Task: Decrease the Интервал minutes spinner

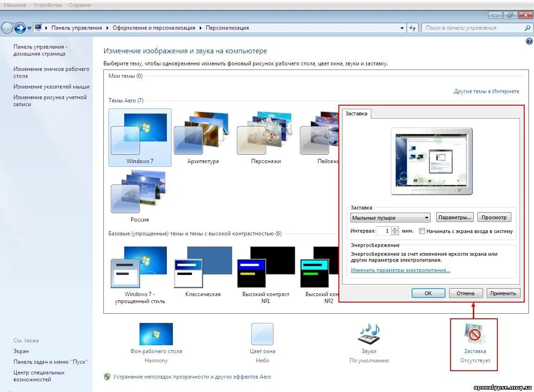Action: tap(395, 233)
